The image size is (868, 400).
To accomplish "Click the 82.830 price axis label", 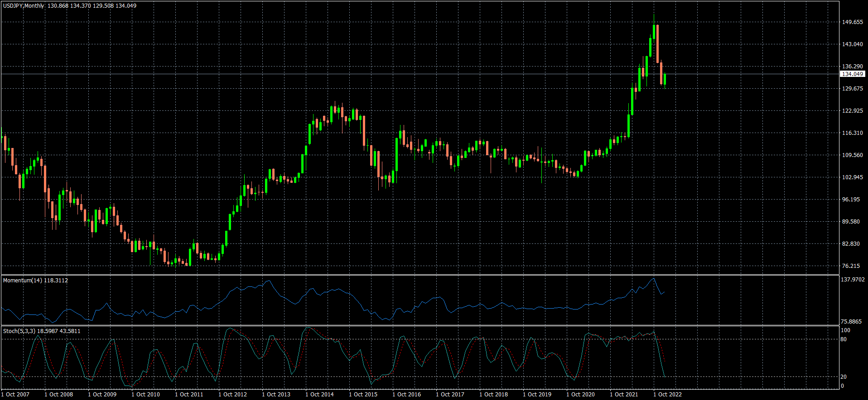I will (851, 244).
